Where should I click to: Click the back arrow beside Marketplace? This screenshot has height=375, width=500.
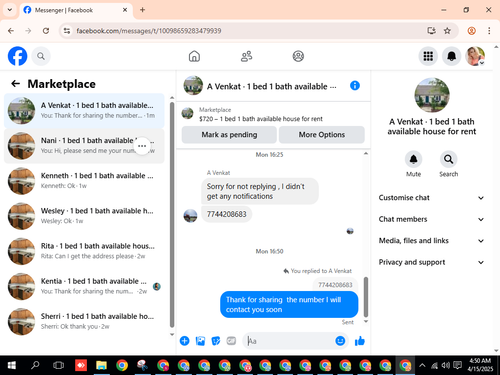click(x=16, y=84)
